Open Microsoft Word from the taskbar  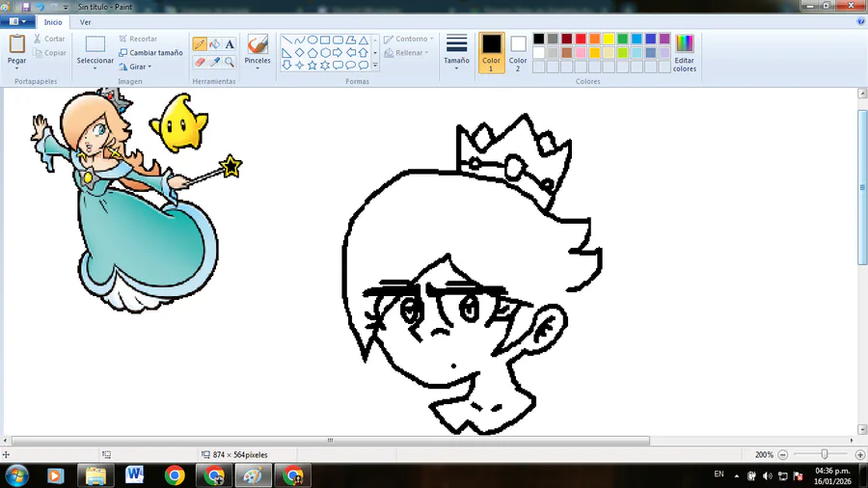click(134, 475)
